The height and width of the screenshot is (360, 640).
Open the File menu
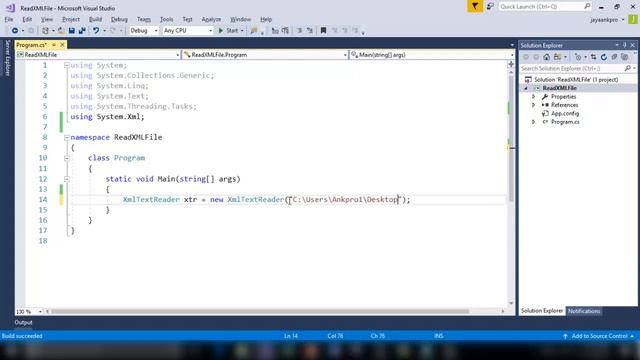(9, 19)
